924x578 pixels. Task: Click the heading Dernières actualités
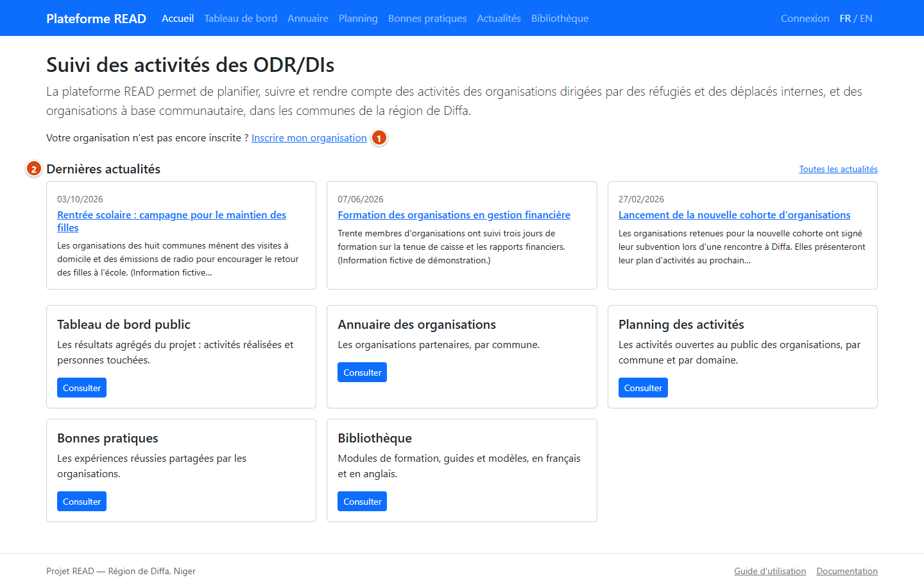[103, 169]
